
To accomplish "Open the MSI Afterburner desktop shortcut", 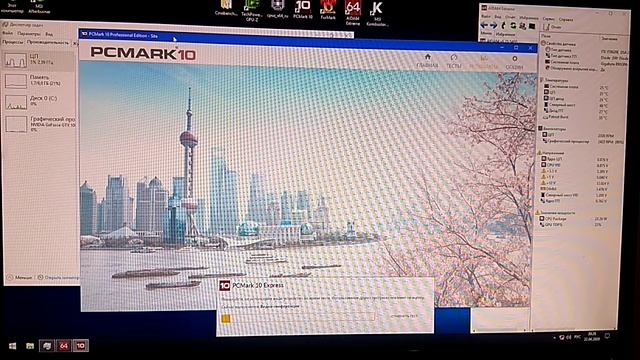I will coord(39,7).
